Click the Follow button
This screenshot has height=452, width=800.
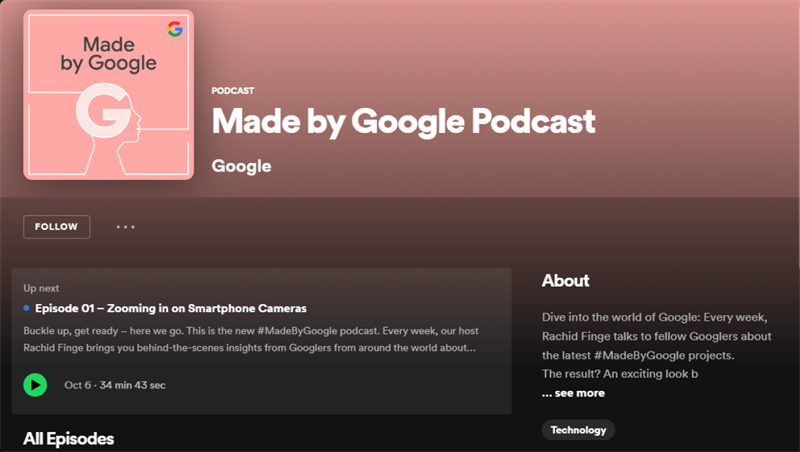[57, 227]
